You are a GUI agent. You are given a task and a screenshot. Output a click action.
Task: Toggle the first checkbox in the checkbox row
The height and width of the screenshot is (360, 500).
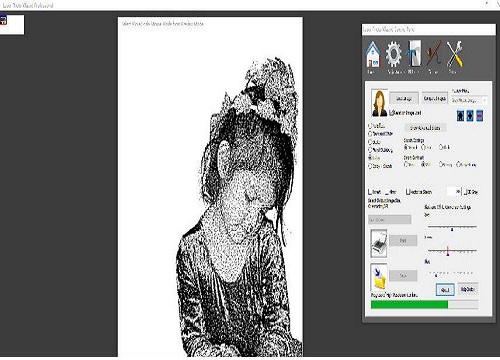point(370,192)
